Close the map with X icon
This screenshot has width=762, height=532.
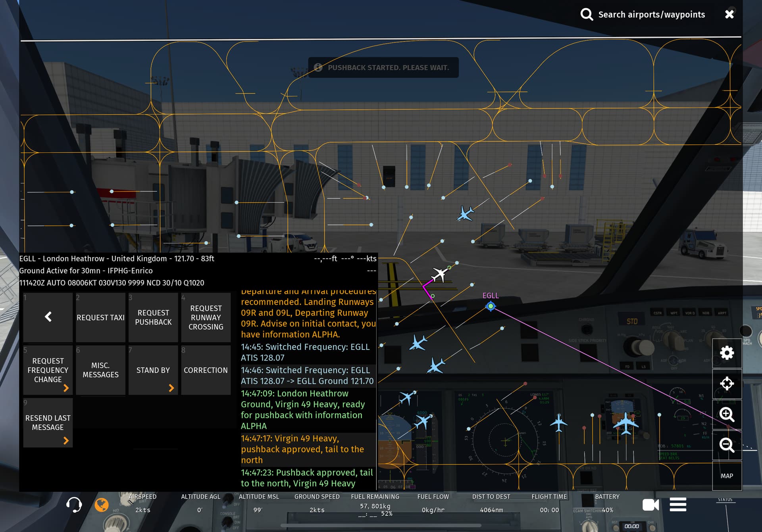(729, 15)
